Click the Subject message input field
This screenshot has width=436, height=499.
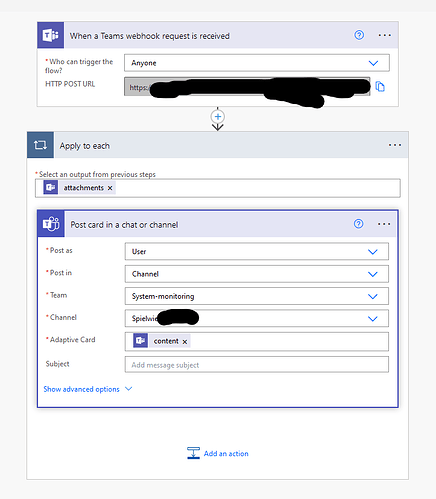257,364
